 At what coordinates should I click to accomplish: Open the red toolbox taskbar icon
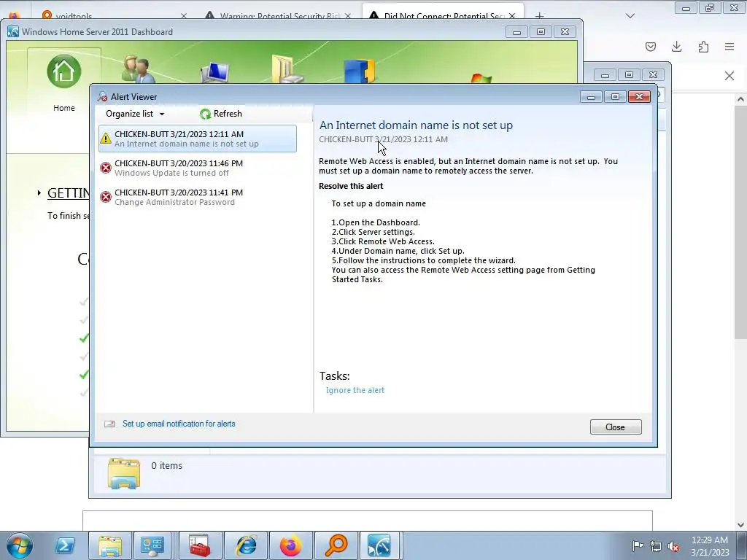(x=200, y=545)
